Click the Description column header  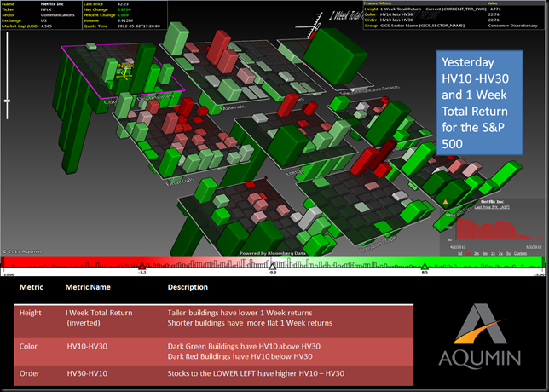click(x=188, y=287)
